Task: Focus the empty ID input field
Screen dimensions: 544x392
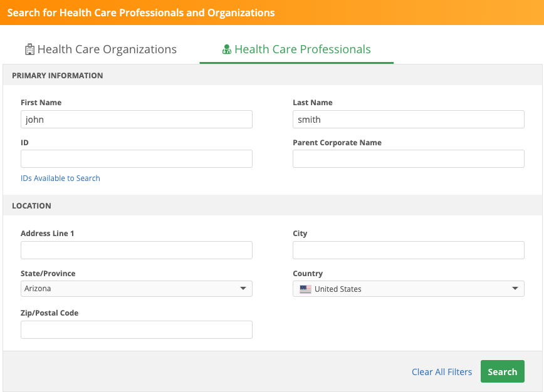Action: pyautogui.click(x=136, y=159)
